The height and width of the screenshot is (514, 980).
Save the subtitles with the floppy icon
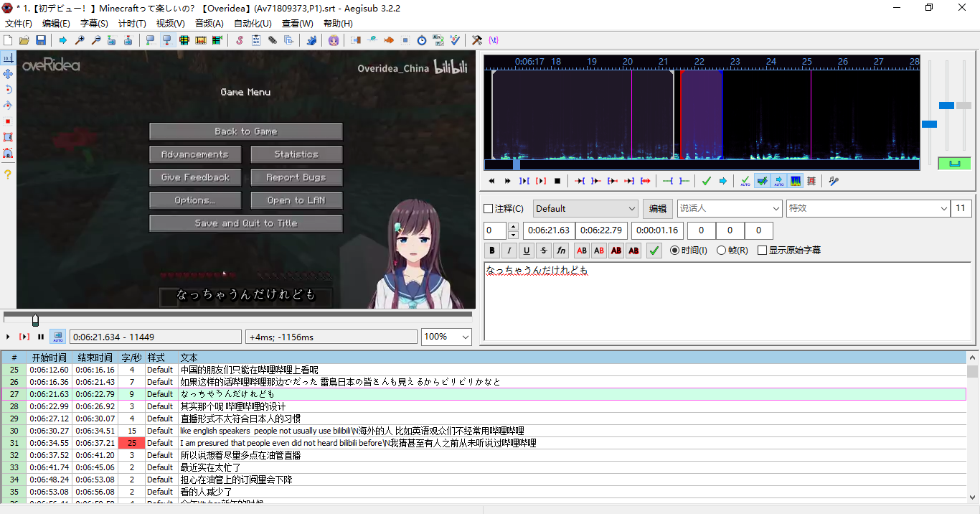41,40
